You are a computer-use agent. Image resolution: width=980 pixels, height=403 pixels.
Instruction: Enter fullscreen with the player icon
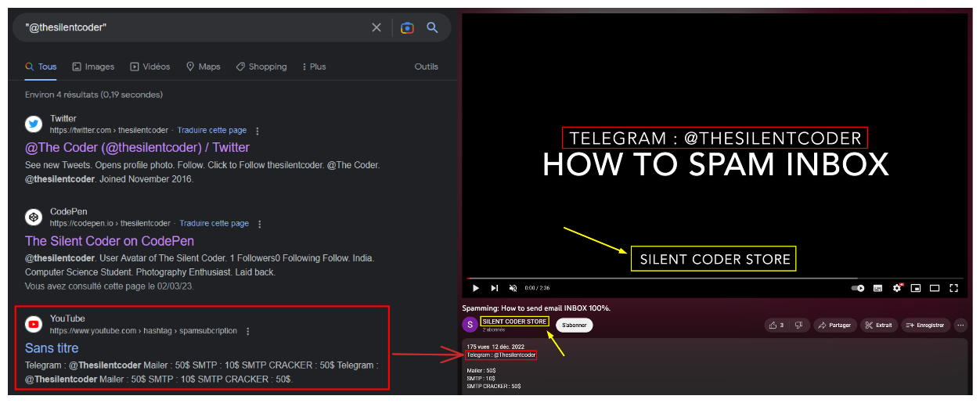click(953, 288)
